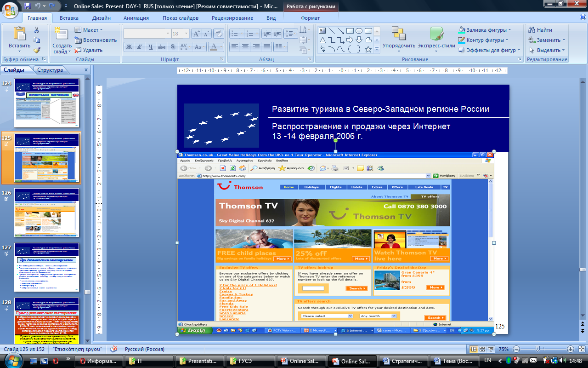Image resolution: width=588 pixels, height=368 pixels.
Task: Toggle italic К formatting
Action: pyautogui.click(x=140, y=47)
